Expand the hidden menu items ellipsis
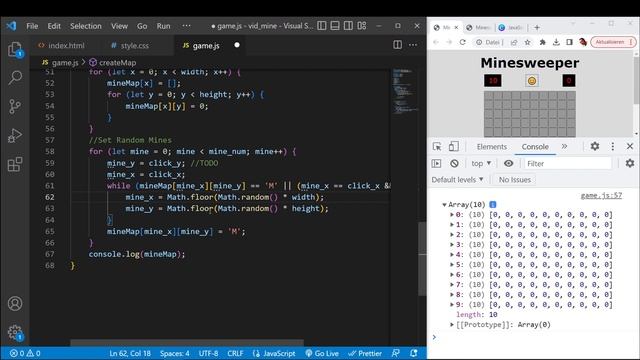The width and height of the screenshot is (640, 360). click(186, 26)
